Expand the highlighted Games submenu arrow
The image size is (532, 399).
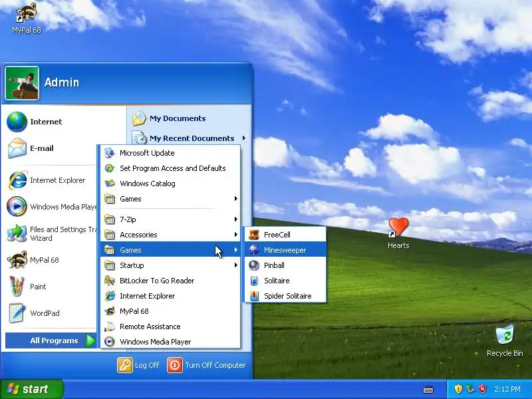pos(236,250)
